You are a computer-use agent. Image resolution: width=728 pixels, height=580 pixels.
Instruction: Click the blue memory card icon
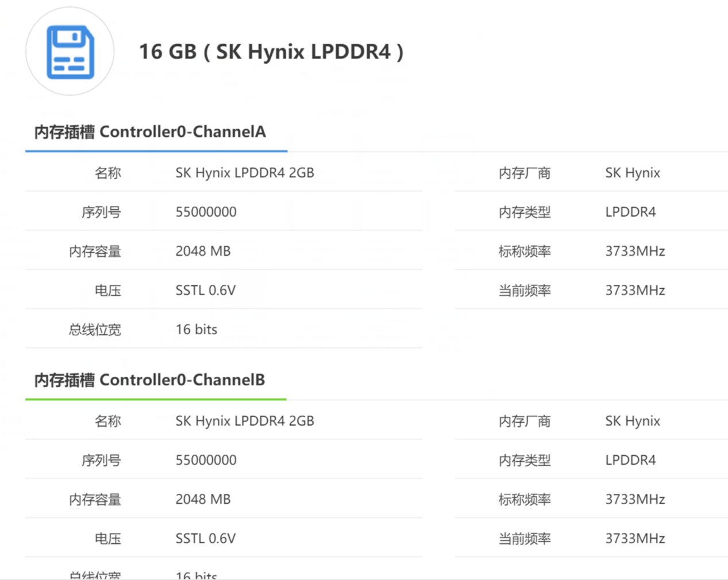[70, 52]
